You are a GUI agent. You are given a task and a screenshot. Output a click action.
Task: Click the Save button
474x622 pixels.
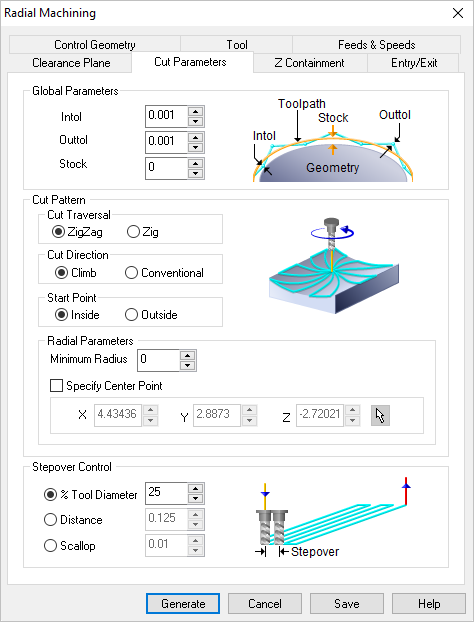pyautogui.click(x=347, y=603)
